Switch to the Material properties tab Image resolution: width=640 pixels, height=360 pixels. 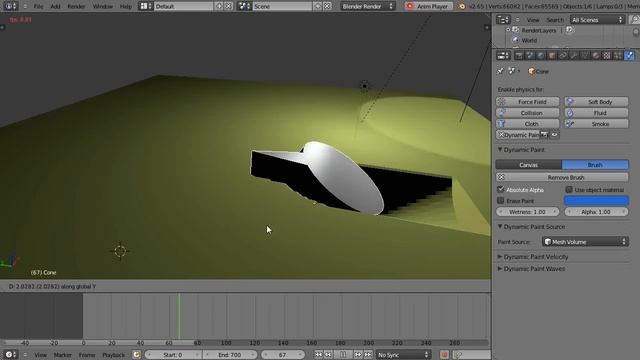[596, 55]
